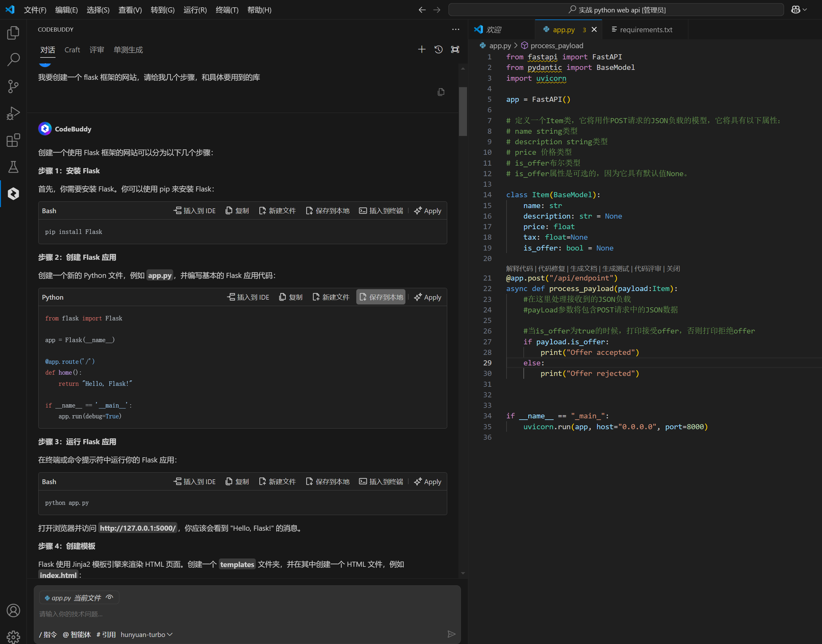Toggle the maximize CodeBuddy panel icon

coord(455,49)
